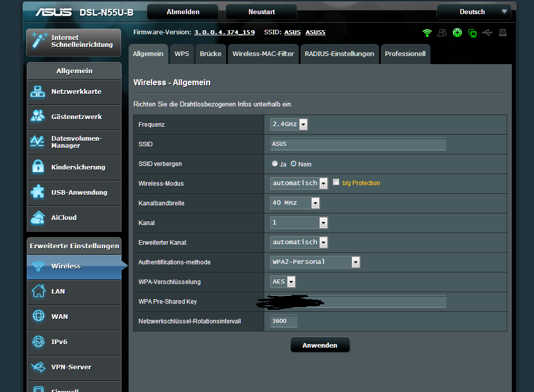This screenshot has height=392, width=534.
Task: Open the Frequenz 2.4GHz dropdown
Action: point(289,124)
